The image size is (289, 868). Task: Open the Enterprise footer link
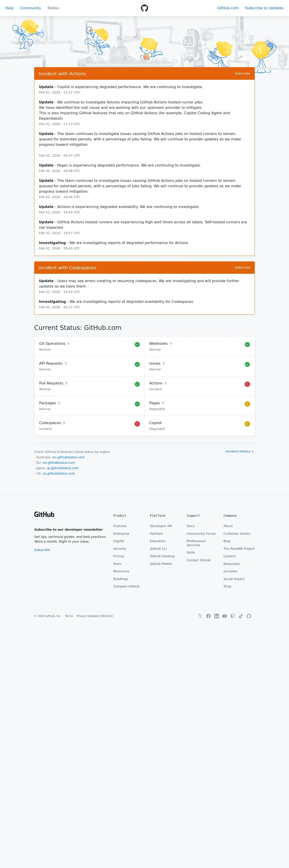(121, 534)
